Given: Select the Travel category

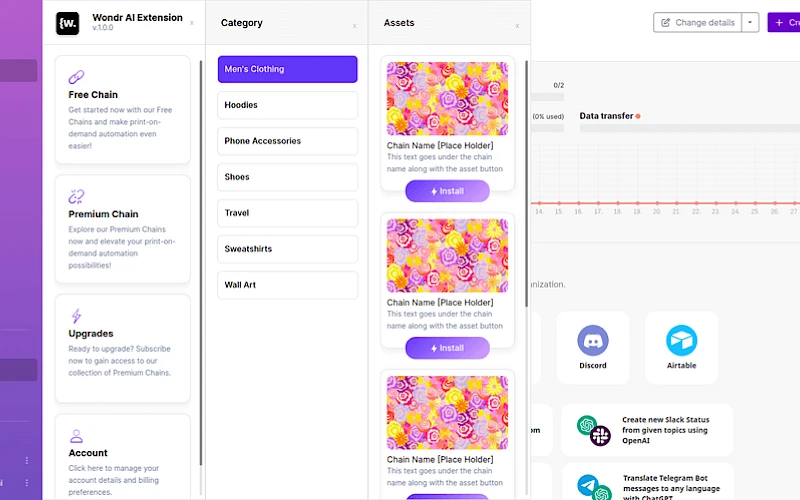Looking at the screenshot, I should coord(287,213).
